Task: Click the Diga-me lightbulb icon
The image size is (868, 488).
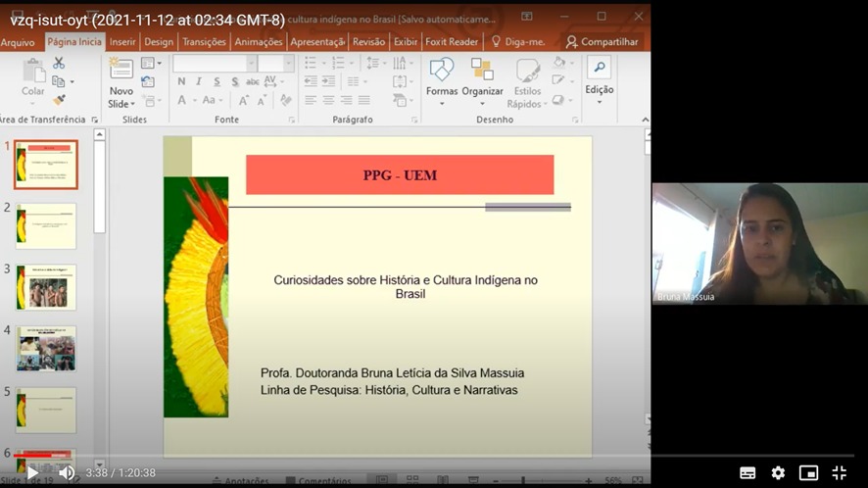Action: coord(496,41)
